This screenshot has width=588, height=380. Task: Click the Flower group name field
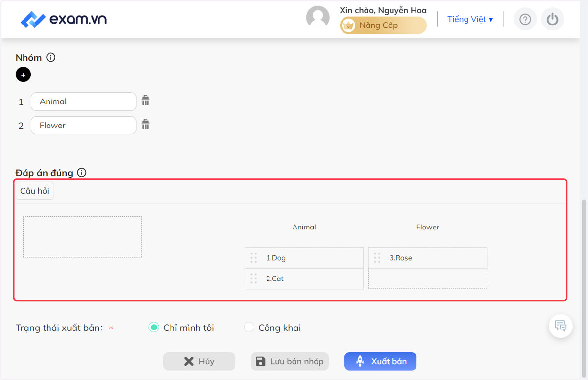[x=83, y=125]
